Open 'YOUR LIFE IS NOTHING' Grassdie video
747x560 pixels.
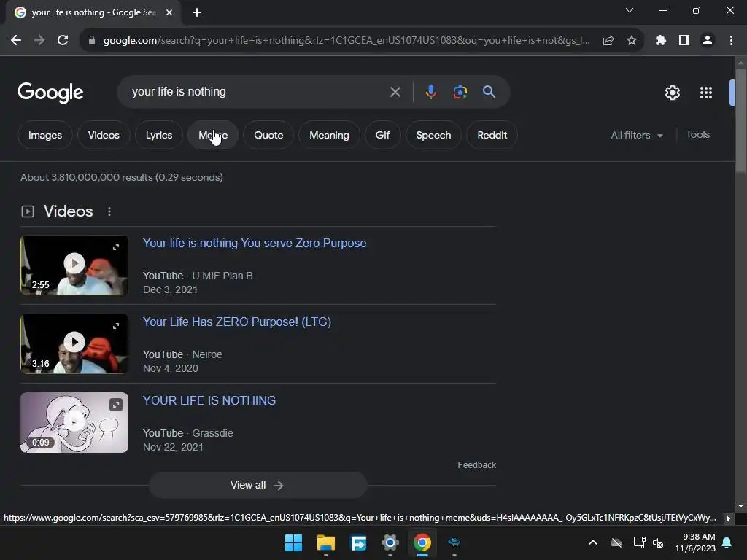209,400
